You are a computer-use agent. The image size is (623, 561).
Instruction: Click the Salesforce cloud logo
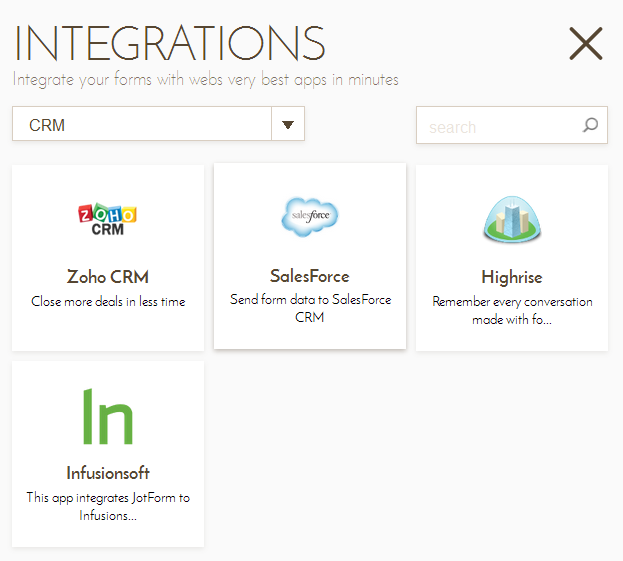click(x=310, y=217)
